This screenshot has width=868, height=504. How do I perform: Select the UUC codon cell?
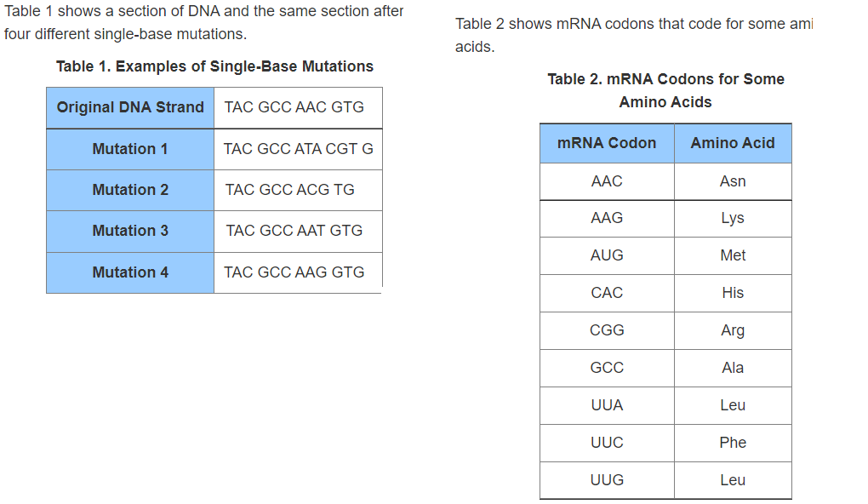tap(607, 443)
